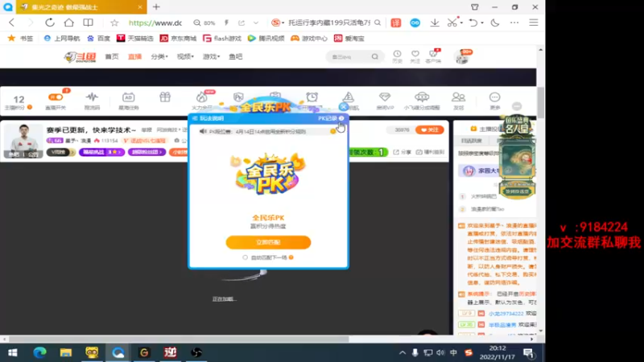Open reading mode book icon
This screenshot has width=644, height=362.
[x=88, y=23]
